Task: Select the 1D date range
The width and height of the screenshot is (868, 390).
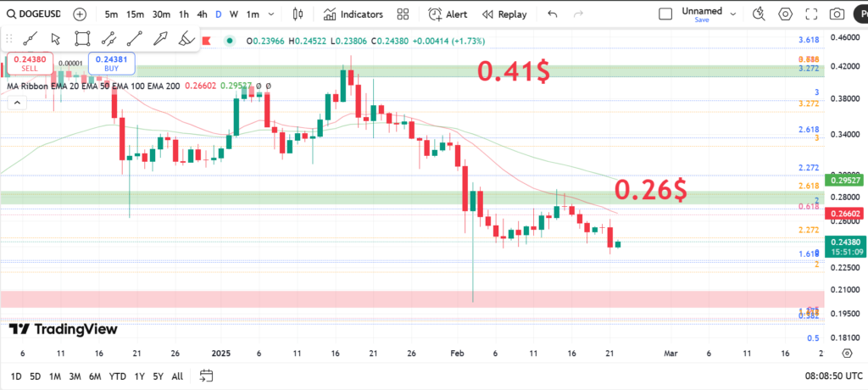Action: click(x=16, y=376)
